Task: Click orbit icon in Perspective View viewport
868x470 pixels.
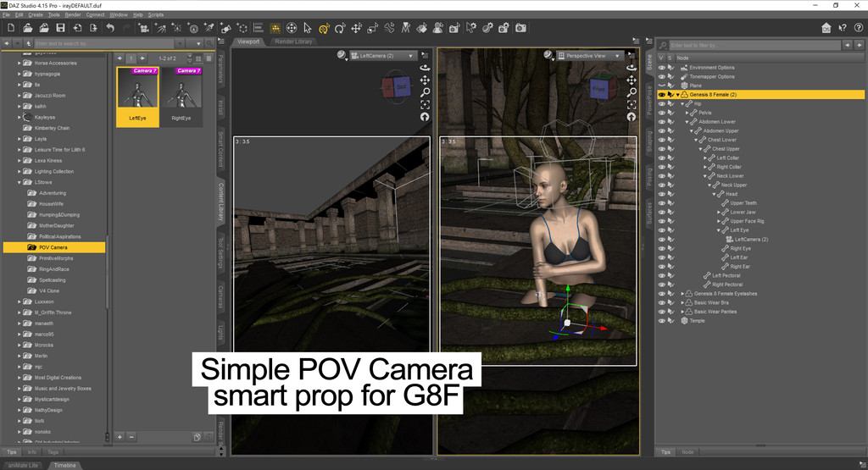Action: [x=631, y=68]
